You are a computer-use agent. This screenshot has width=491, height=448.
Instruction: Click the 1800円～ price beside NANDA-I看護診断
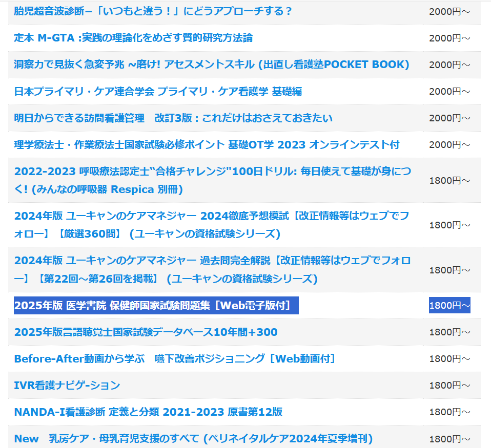coord(449,412)
